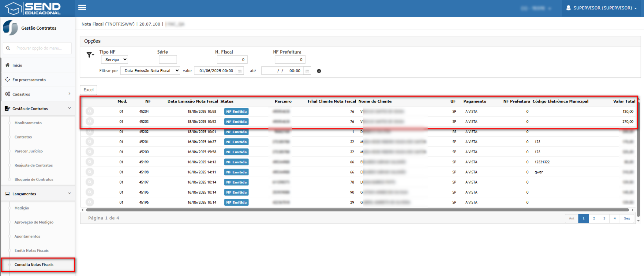644x276 pixels.
Task: Open calendar picker for 'até' date
Action: (x=307, y=71)
